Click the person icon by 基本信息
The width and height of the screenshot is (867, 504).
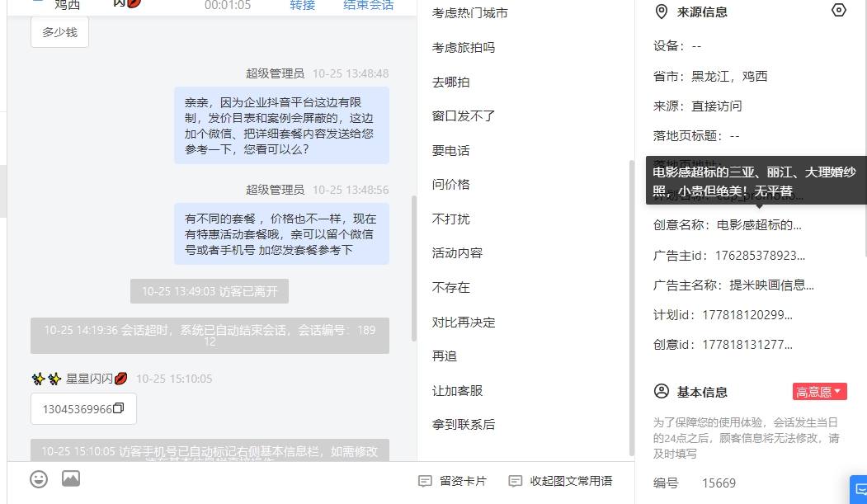pos(662,391)
